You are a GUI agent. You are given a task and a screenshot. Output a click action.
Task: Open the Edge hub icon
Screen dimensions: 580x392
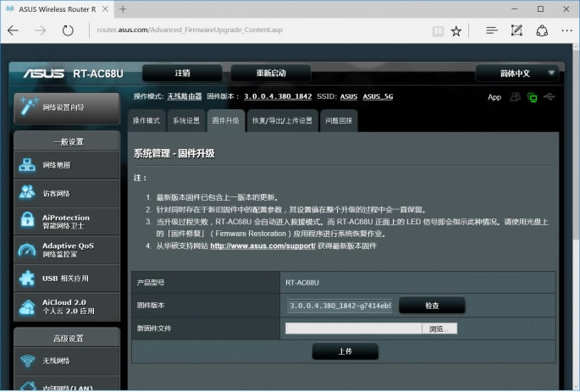point(492,30)
